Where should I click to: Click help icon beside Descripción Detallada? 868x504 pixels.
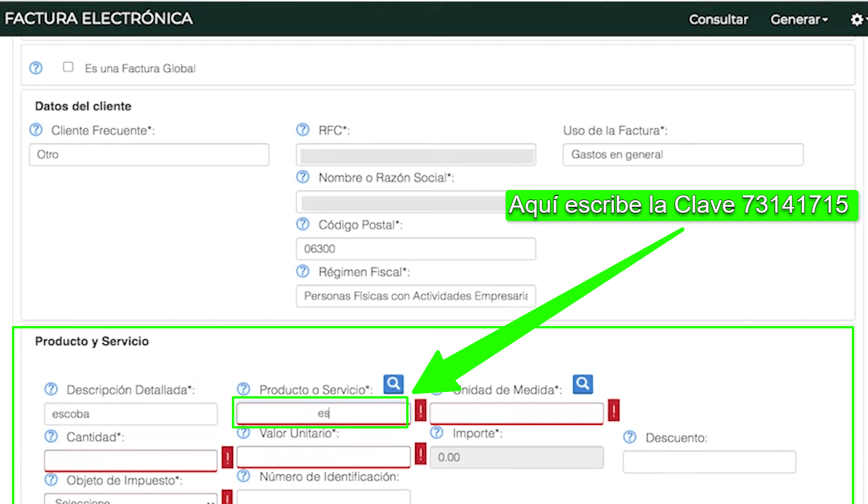tap(52, 390)
